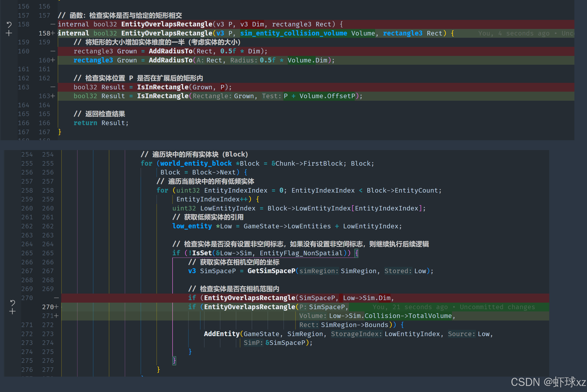Click the comment '// 遍历块中的所有实体块 (Block)'

194,154
